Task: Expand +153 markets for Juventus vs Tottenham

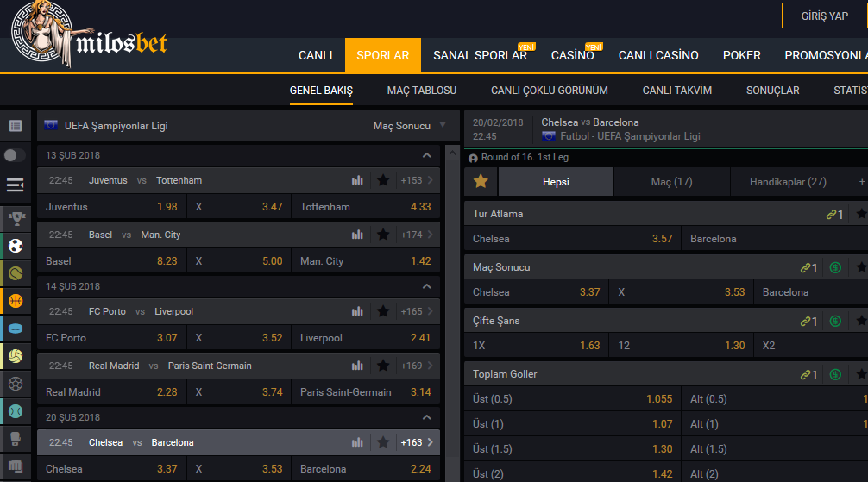Action: pos(417,180)
